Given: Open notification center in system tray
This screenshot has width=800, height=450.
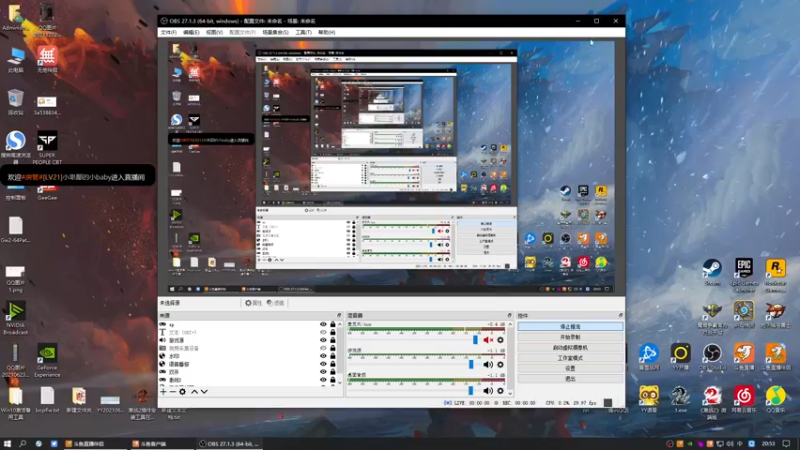Looking at the screenshot, I should coord(787,444).
